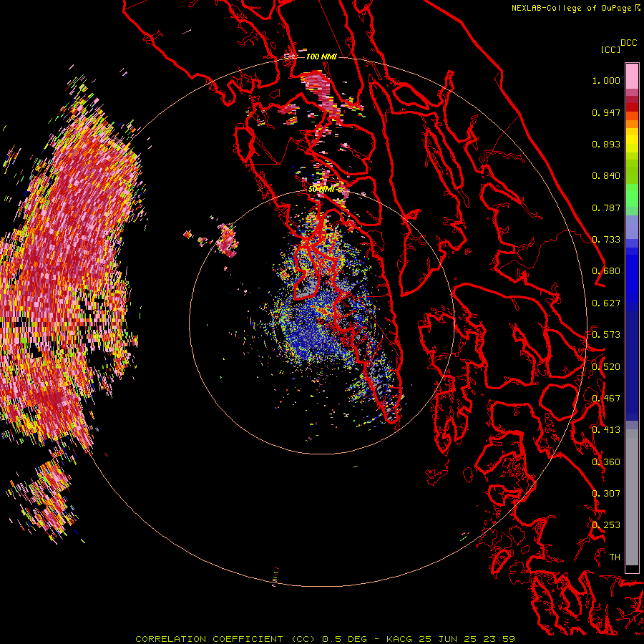Click the 50 NMI range ring label
Viewport: 644px width, 644px height.
[321, 190]
